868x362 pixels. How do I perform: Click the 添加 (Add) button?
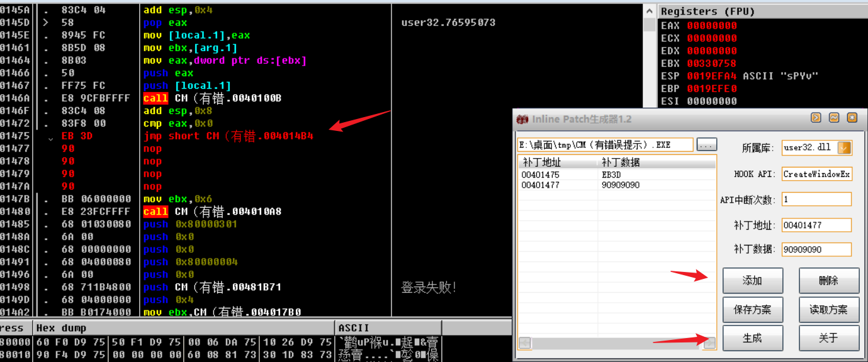752,281
